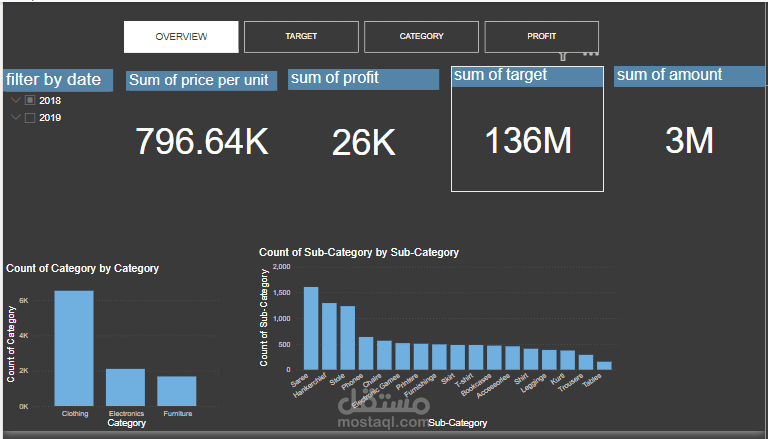Click the 2019 year label text
The width and height of the screenshot is (768, 439).
point(50,118)
